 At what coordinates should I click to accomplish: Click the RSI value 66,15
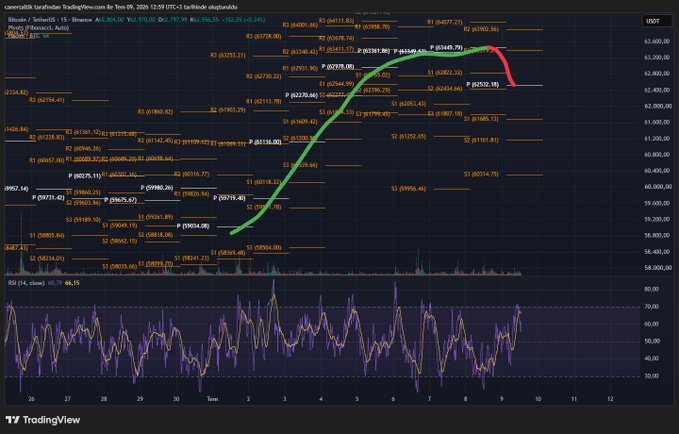pos(72,283)
